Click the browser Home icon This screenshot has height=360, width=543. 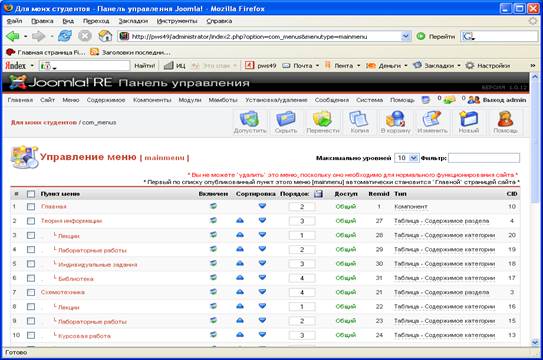pyautogui.click(x=105, y=36)
